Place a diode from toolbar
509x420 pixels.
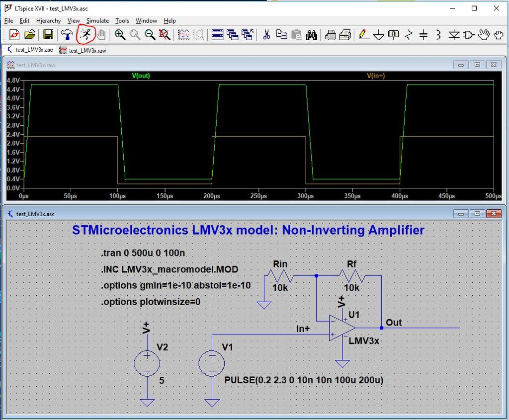(x=454, y=35)
